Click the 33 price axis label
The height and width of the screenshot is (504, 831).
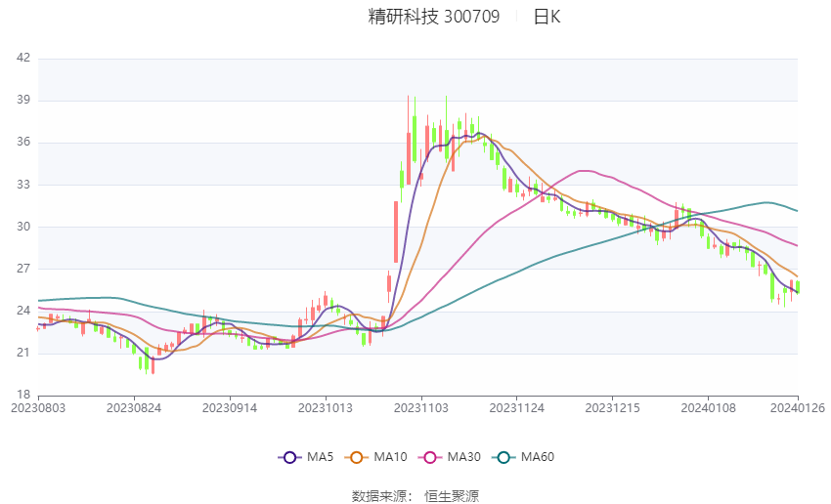coord(23,185)
